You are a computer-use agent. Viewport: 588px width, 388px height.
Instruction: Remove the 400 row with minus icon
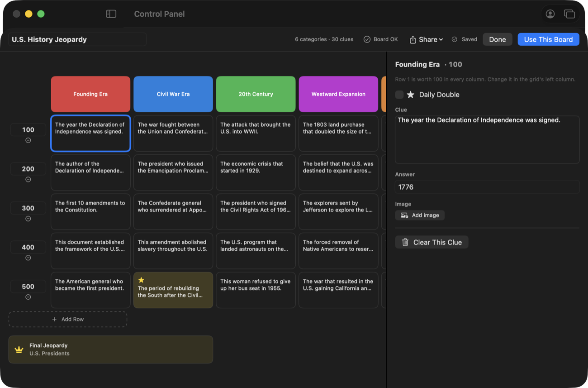click(28, 258)
